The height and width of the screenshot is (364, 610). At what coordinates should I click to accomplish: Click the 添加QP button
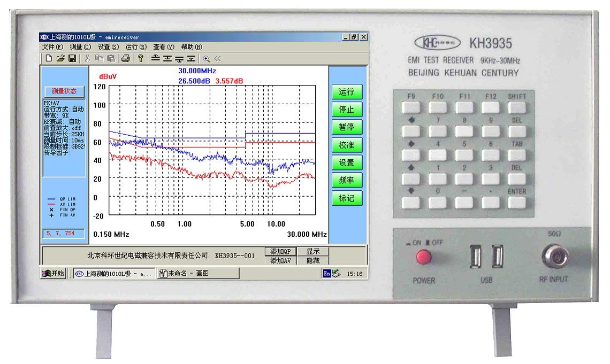tap(280, 251)
